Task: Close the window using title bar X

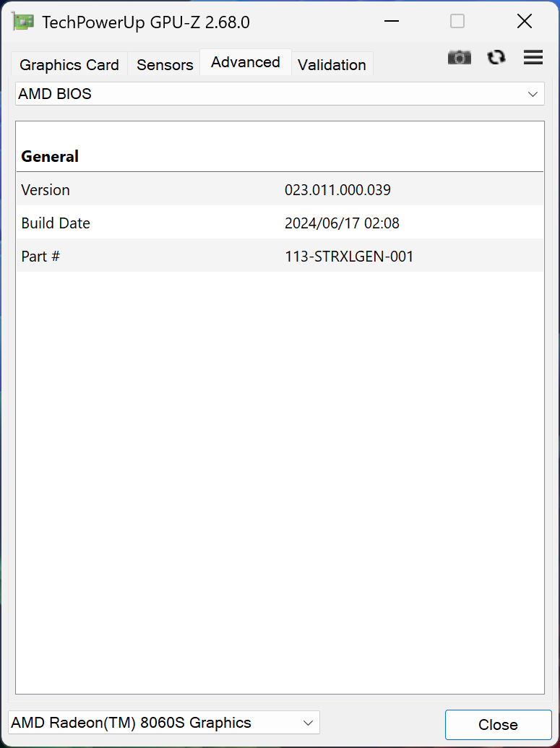Action: pos(525,22)
